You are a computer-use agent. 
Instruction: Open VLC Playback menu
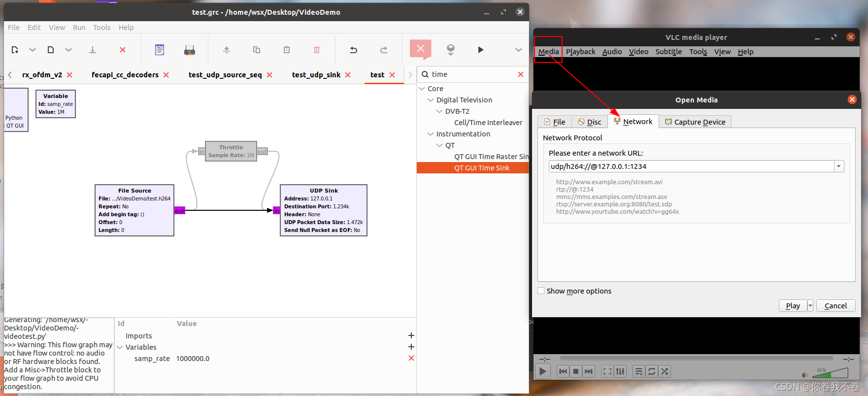click(580, 52)
